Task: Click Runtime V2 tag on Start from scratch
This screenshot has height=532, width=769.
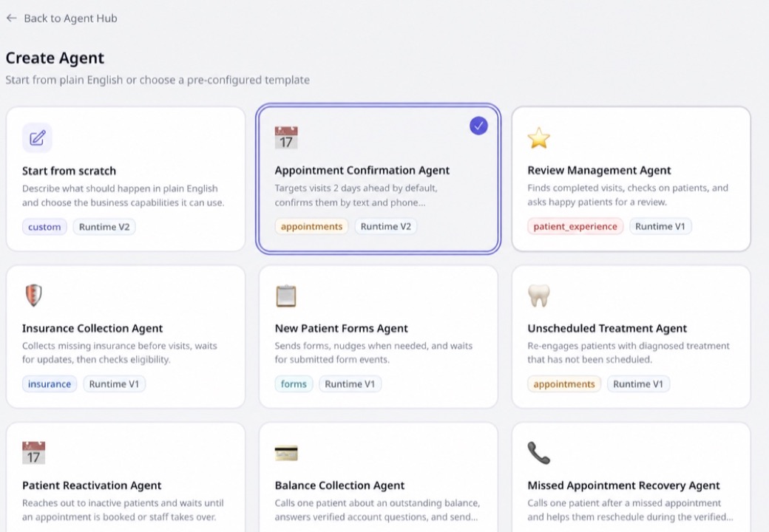Action: point(104,227)
